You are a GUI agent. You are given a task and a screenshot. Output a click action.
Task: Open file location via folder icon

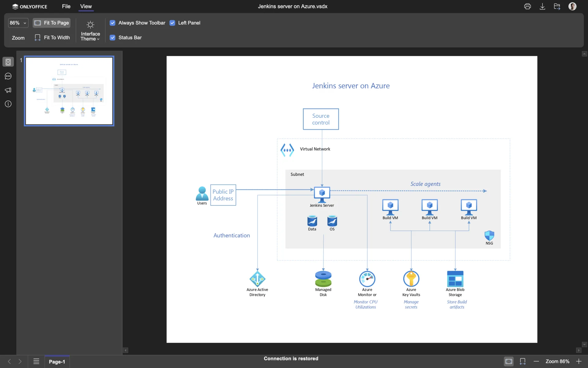coord(557,6)
